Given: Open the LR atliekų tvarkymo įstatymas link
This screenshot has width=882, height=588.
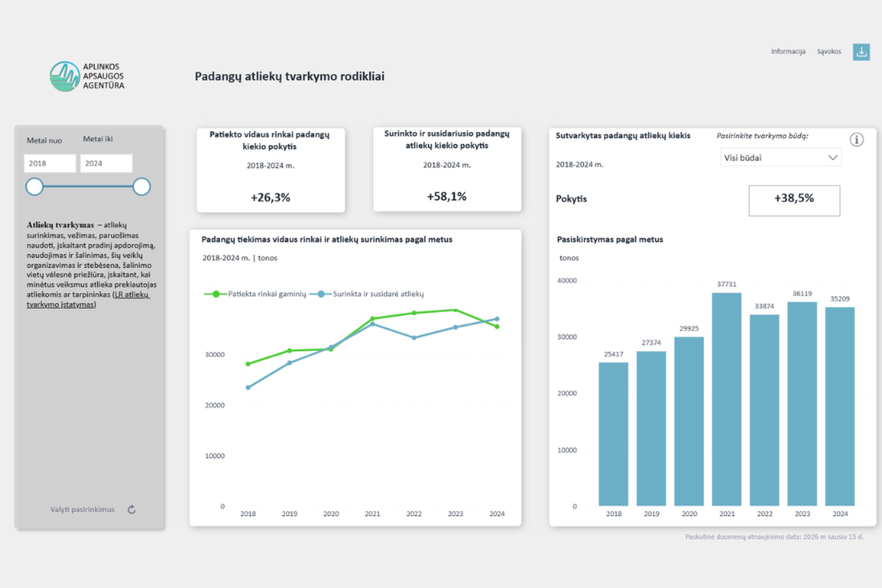Looking at the screenshot, I should click(x=88, y=299).
